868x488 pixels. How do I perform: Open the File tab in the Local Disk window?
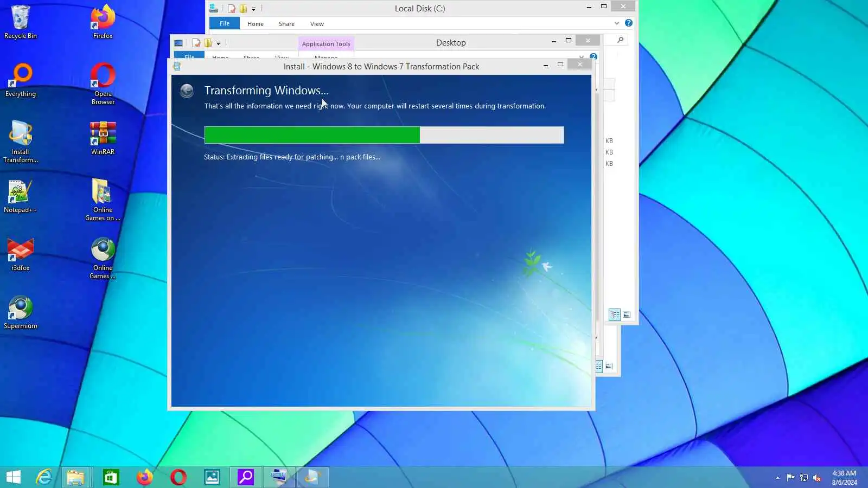pos(225,24)
